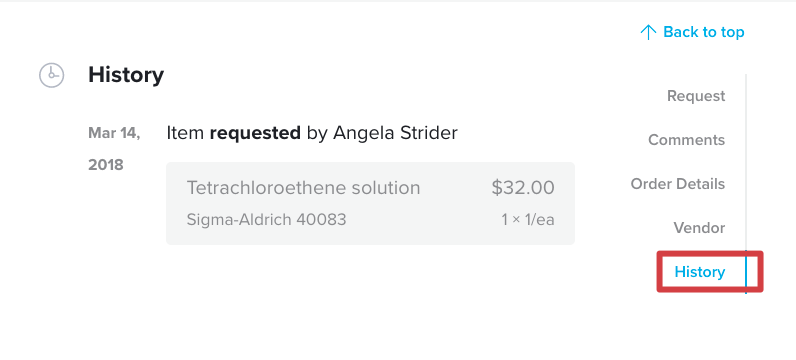Click the 1 × 1/ea quantity text
The width and height of the screenshot is (796, 360).
click(x=528, y=220)
